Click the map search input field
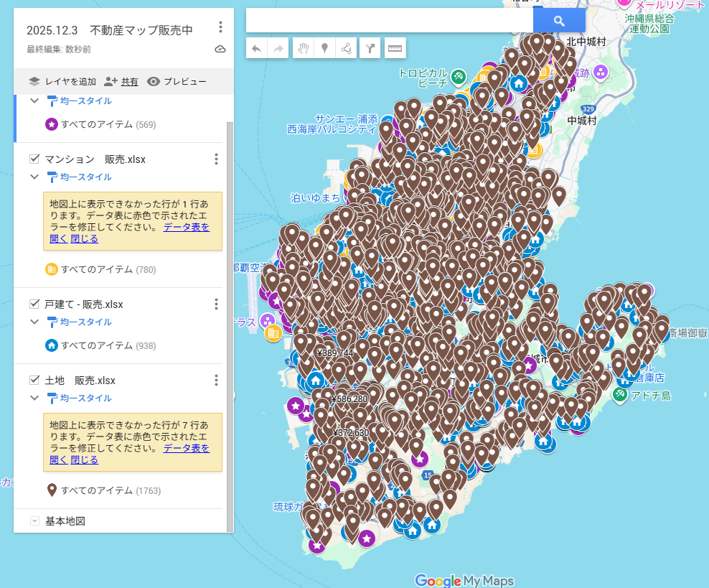Viewport: 709px width, 588px height. pyautogui.click(x=389, y=21)
